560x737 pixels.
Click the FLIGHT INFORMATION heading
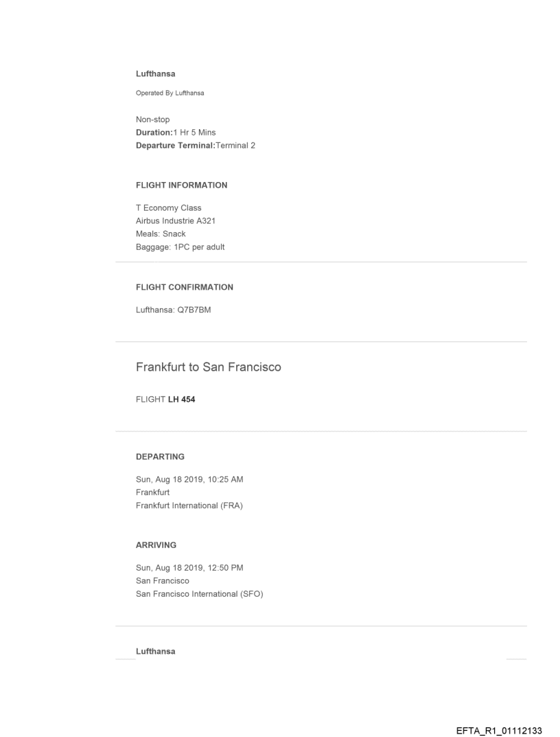(x=181, y=185)
